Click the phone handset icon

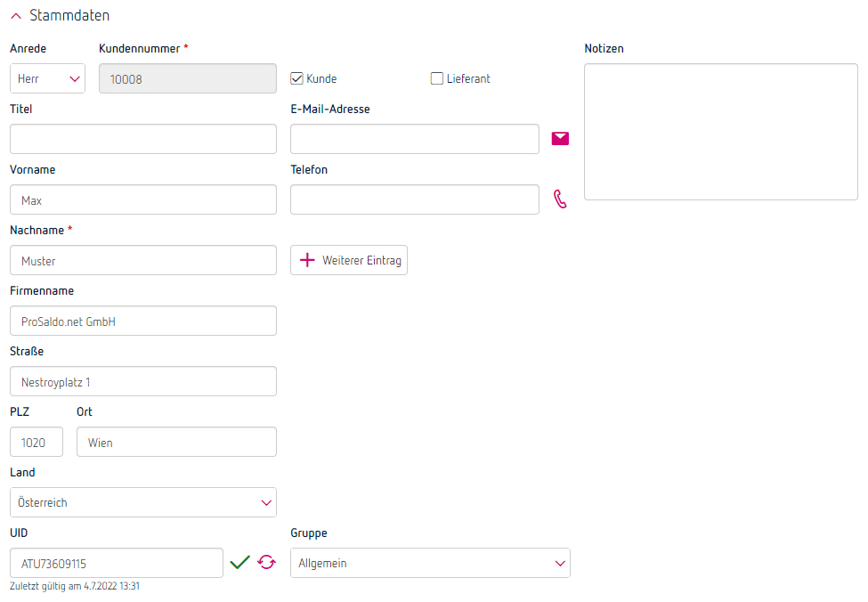tap(560, 199)
